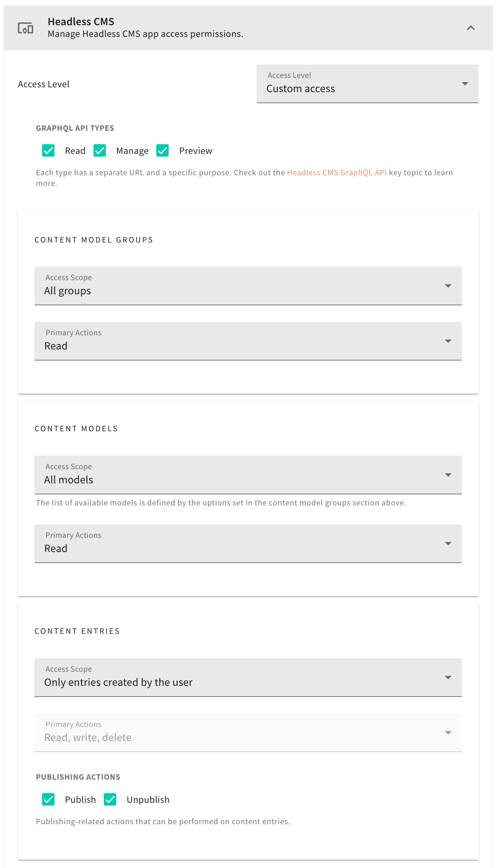The width and height of the screenshot is (504, 868).
Task: Click the Headless CMS app icon
Action: coord(26,28)
